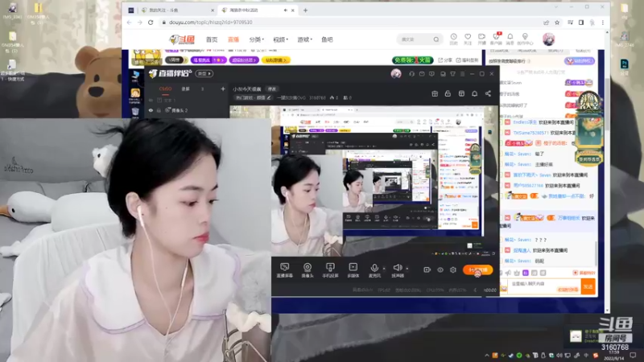The width and height of the screenshot is (644, 362).
Task: Bookmark this page with the star icon
Action: point(557,23)
